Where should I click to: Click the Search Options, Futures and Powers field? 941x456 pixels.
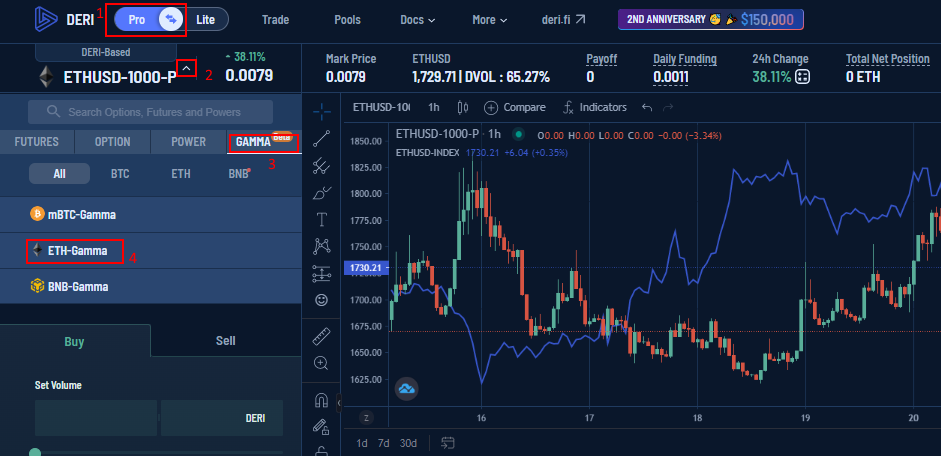click(150, 112)
